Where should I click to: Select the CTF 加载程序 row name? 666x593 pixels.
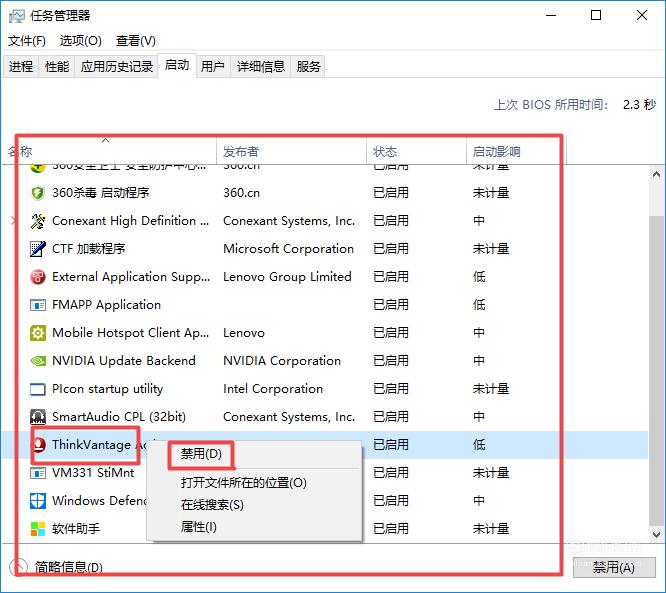tap(89, 249)
